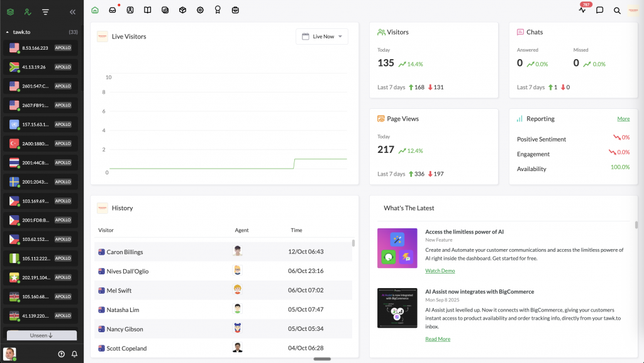Open the Inbox icon with red dot

[113, 10]
